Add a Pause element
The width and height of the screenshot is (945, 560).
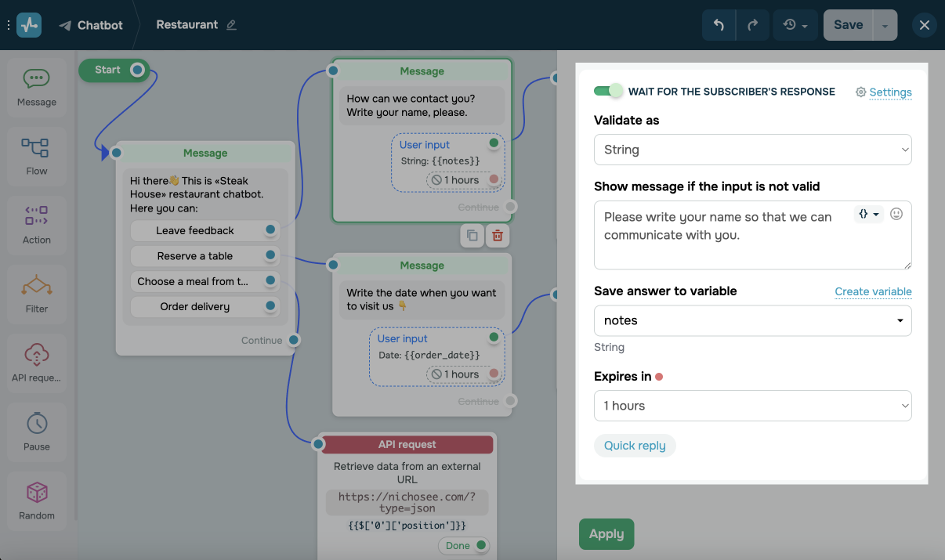37,432
